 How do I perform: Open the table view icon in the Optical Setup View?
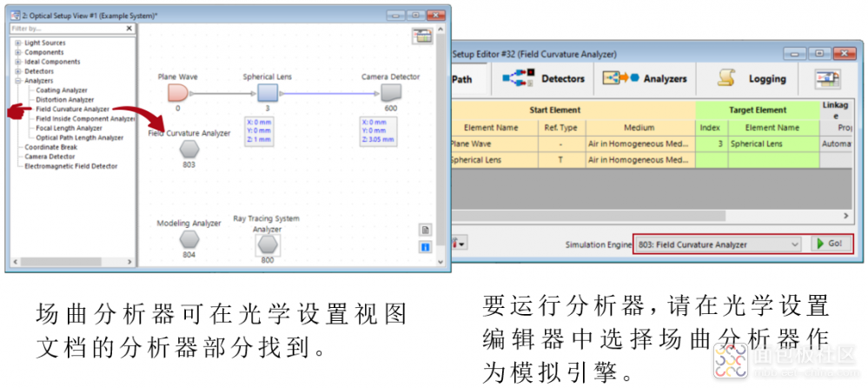tap(422, 36)
